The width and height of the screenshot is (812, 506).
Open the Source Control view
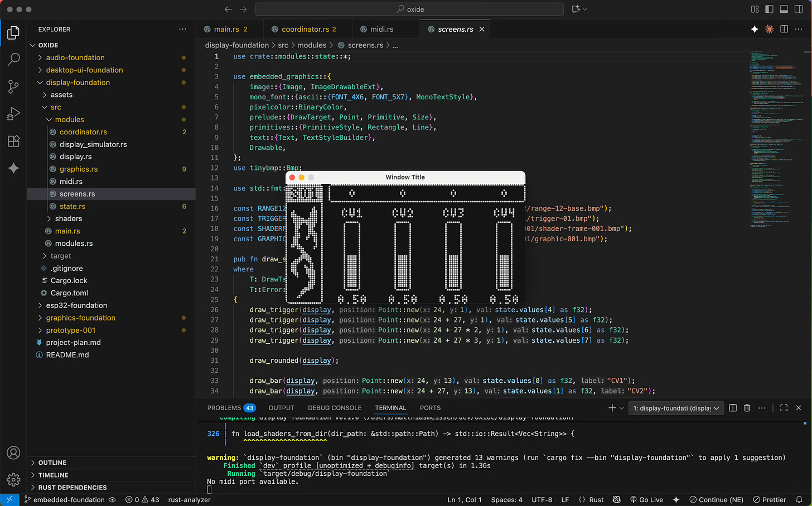(x=13, y=86)
